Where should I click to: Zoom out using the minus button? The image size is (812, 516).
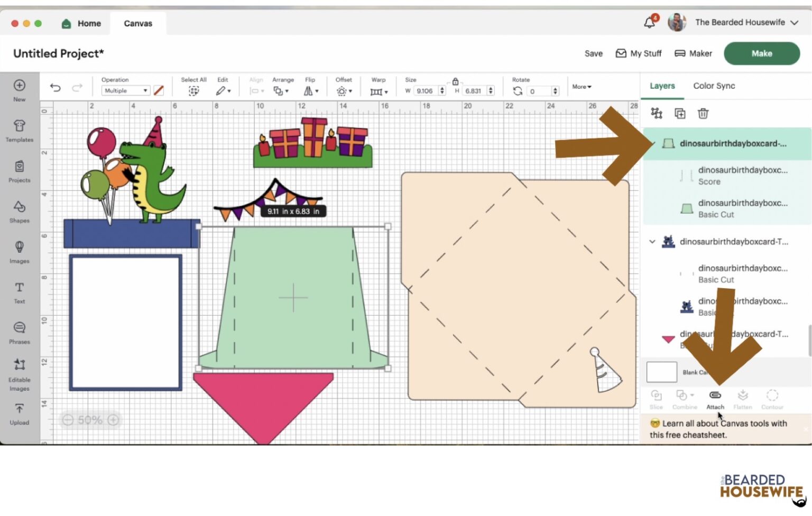[68, 420]
